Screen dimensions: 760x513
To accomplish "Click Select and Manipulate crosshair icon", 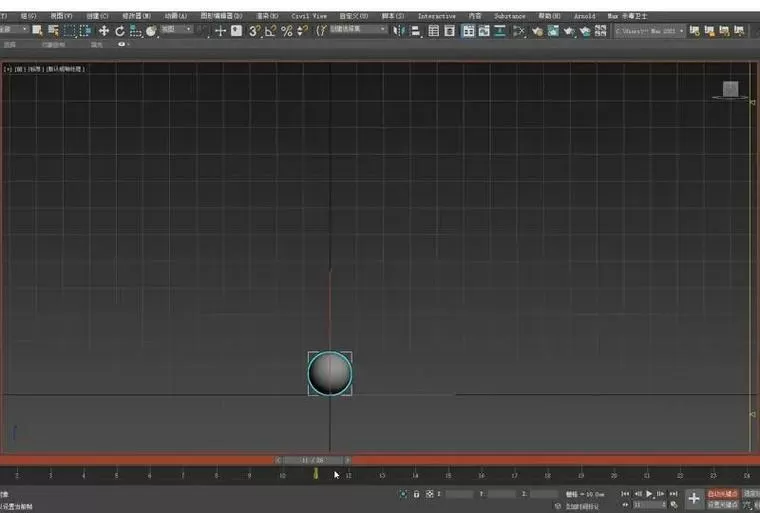I will point(221,31).
